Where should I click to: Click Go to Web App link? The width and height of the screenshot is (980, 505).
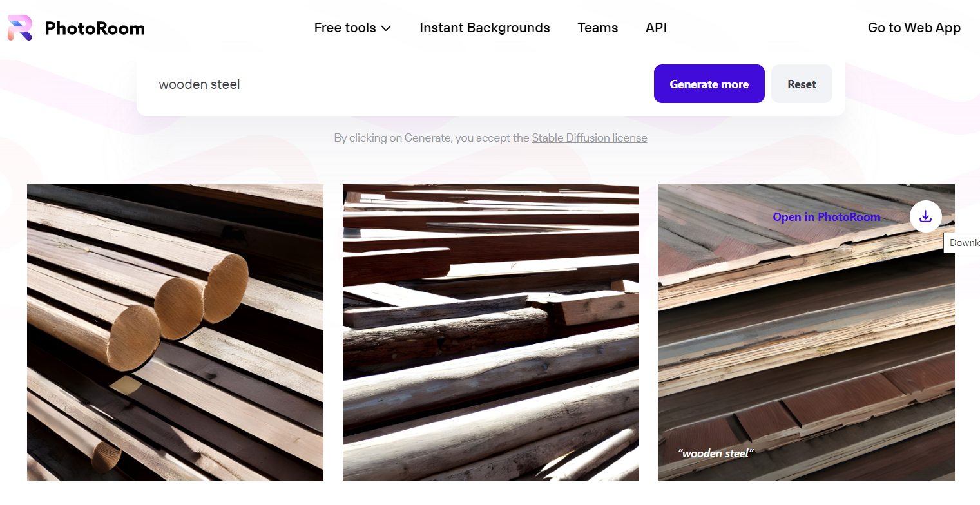(x=914, y=28)
